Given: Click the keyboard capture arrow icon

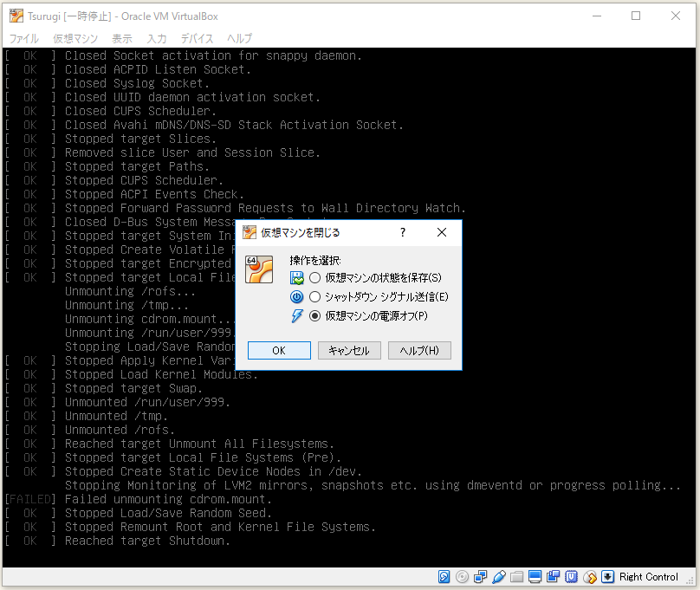Looking at the screenshot, I should pyautogui.click(x=607, y=577).
